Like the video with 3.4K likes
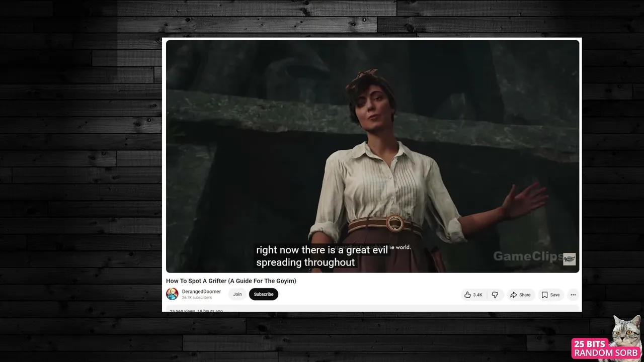The height and width of the screenshot is (362, 644). click(x=473, y=295)
